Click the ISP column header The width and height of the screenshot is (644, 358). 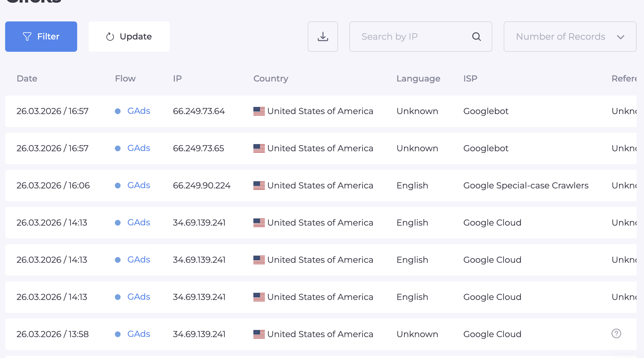[470, 78]
